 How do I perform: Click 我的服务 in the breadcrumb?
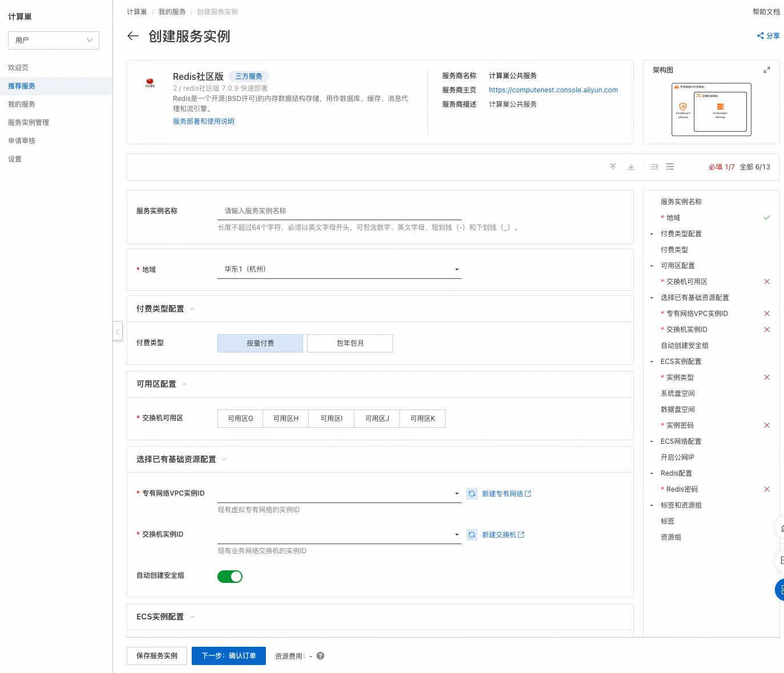[x=172, y=12]
